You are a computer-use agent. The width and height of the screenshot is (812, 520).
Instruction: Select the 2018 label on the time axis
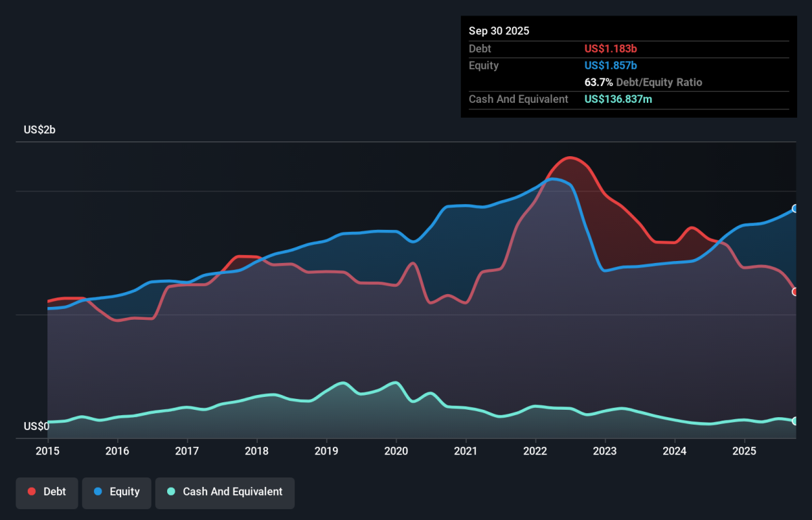tap(256, 450)
